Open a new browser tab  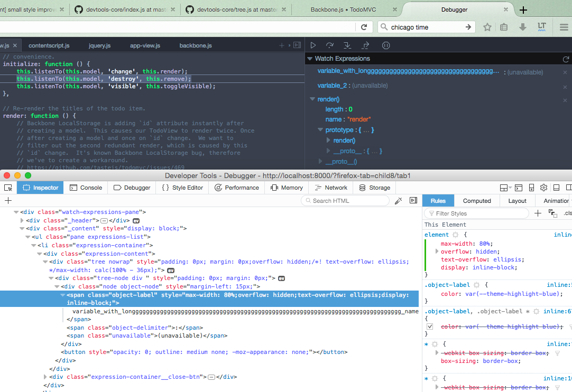point(523,10)
